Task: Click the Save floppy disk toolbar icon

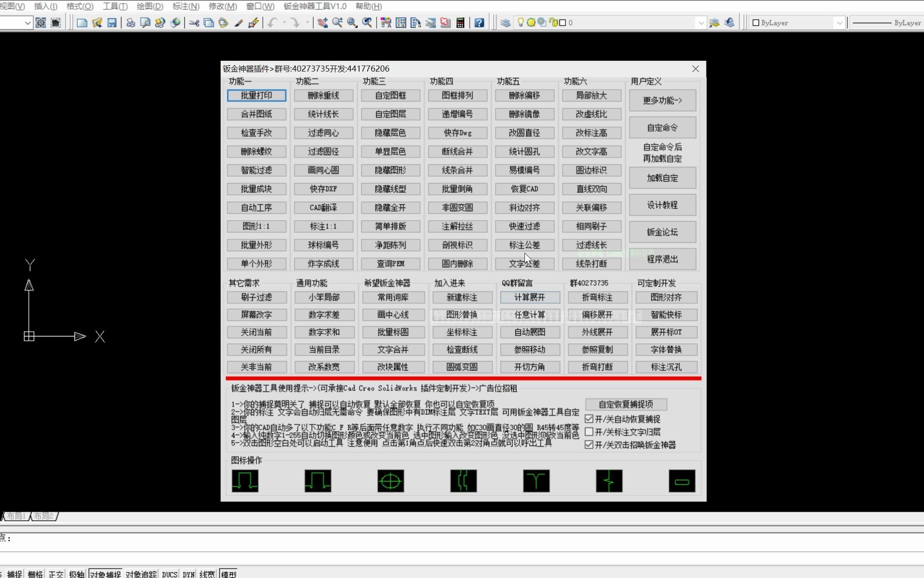Action: (112, 23)
